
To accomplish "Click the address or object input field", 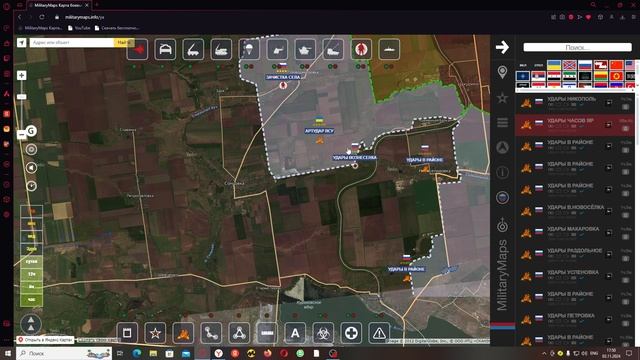I will click(x=72, y=42).
